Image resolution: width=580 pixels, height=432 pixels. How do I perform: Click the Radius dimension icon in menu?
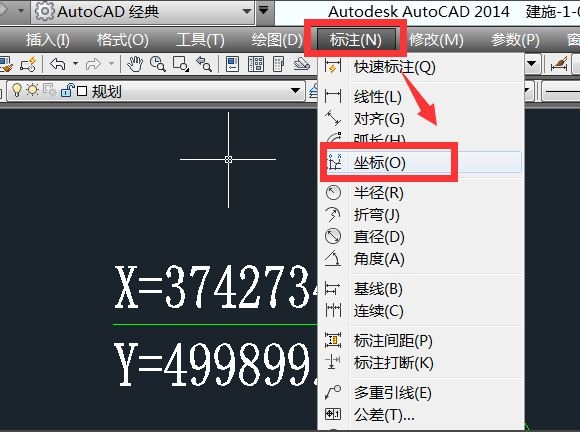coord(333,192)
